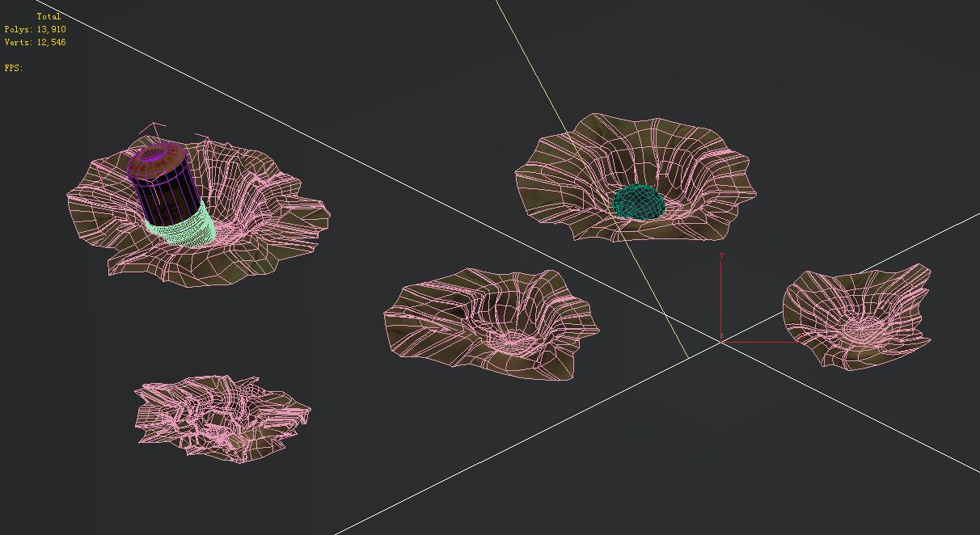Click the yellow Total statistics label
Screen dimensions: 980x535
tap(49, 16)
